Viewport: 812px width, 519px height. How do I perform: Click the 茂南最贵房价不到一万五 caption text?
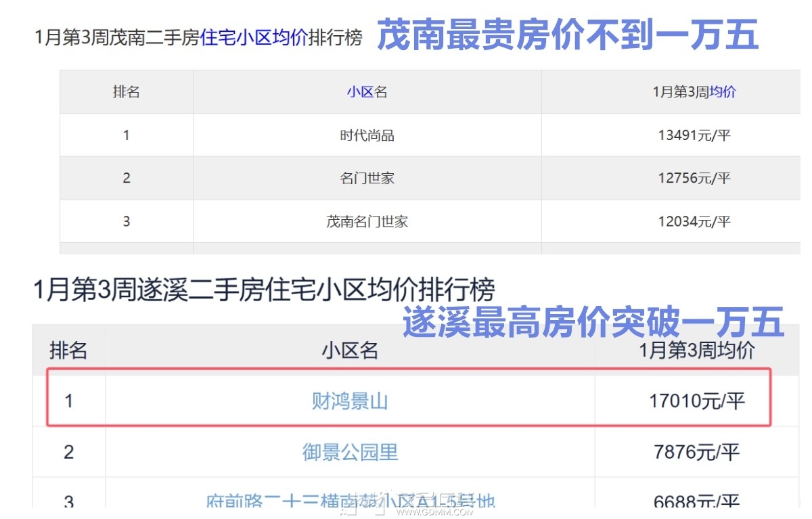coord(567,35)
